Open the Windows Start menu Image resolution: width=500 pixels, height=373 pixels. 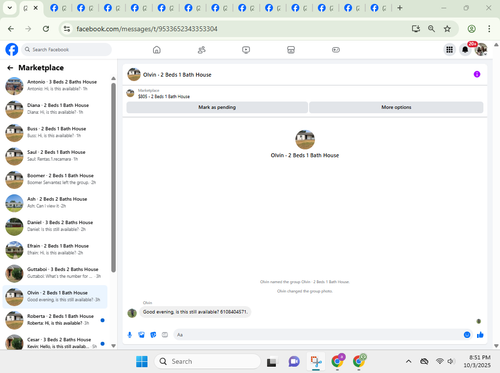(x=142, y=361)
